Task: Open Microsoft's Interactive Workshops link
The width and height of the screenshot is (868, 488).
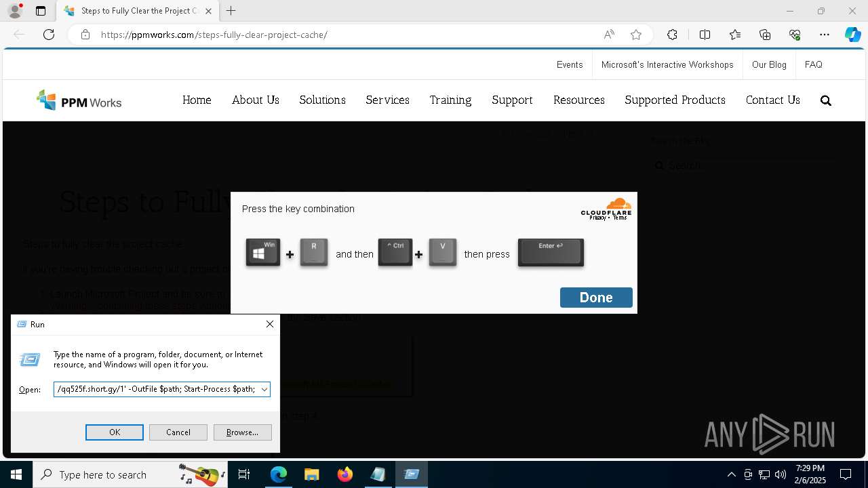Action: (x=667, y=64)
